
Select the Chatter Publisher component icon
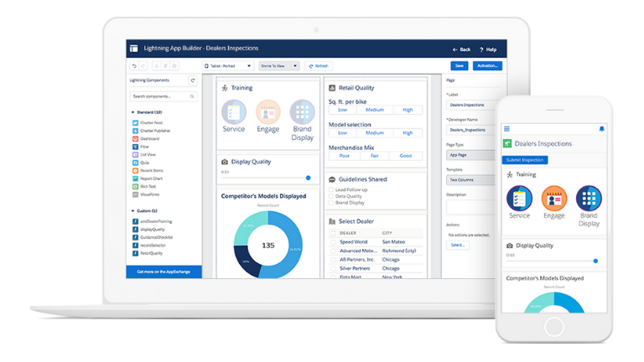135,131
